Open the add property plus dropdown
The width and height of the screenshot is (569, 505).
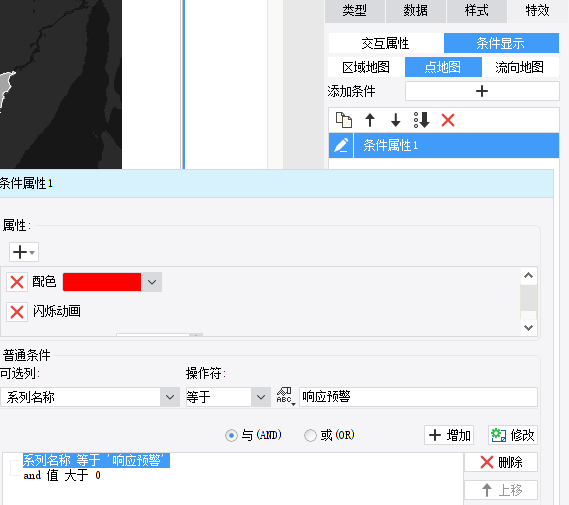point(24,252)
